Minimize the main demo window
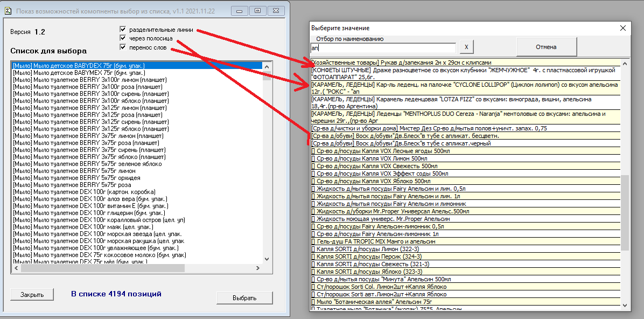 (x=240, y=11)
